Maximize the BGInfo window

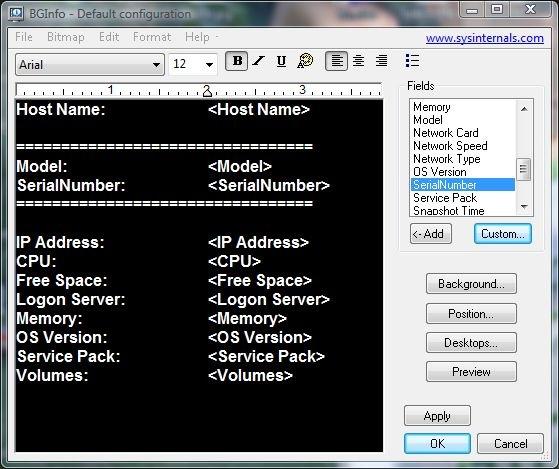point(497,10)
